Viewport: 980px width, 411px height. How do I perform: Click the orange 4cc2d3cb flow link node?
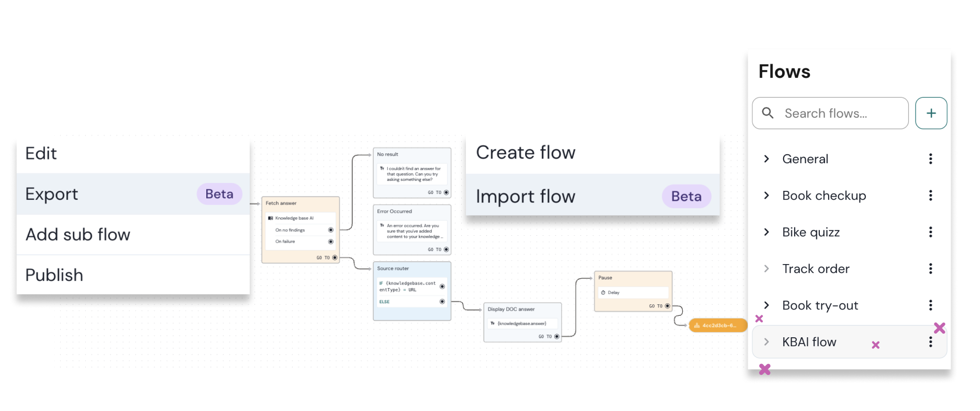coord(717,325)
